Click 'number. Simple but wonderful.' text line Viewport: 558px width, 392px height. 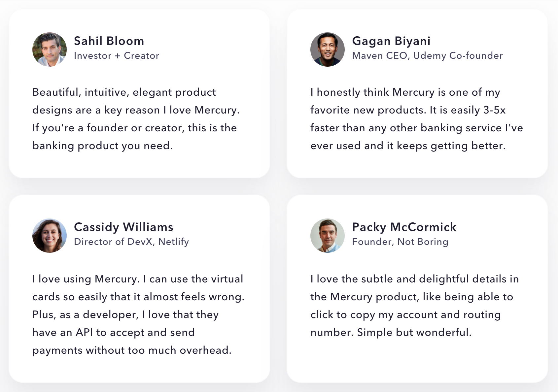pos(391,332)
